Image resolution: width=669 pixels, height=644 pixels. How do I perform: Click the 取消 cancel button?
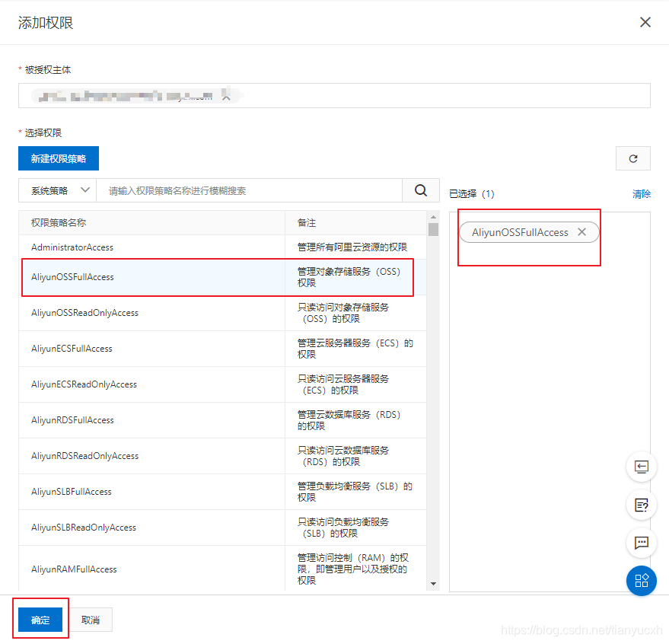[x=91, y=620]
